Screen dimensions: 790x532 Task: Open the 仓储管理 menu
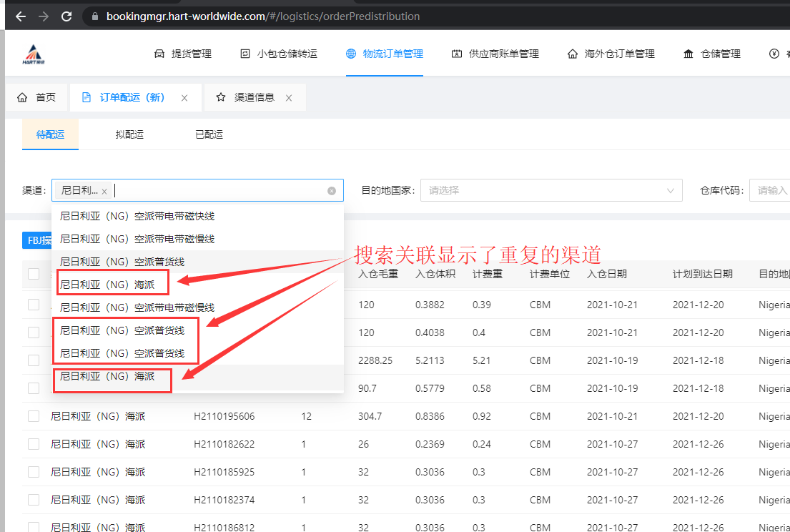pos(711,54)
